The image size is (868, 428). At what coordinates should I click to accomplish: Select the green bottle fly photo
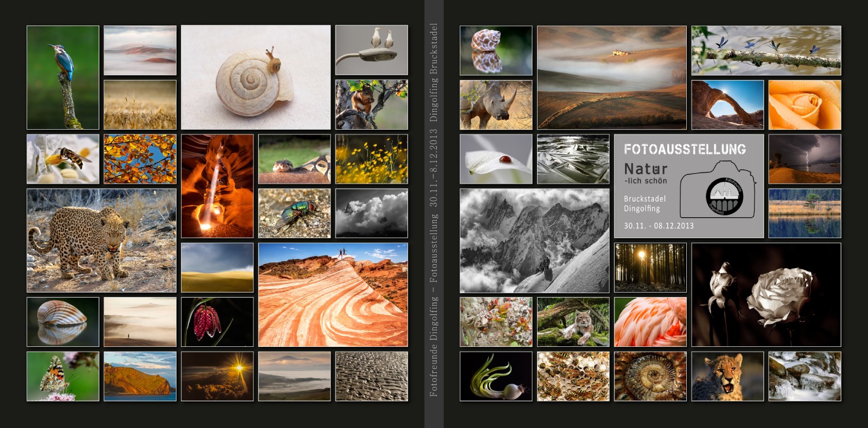pyautogui.click(x=295, y=213)
